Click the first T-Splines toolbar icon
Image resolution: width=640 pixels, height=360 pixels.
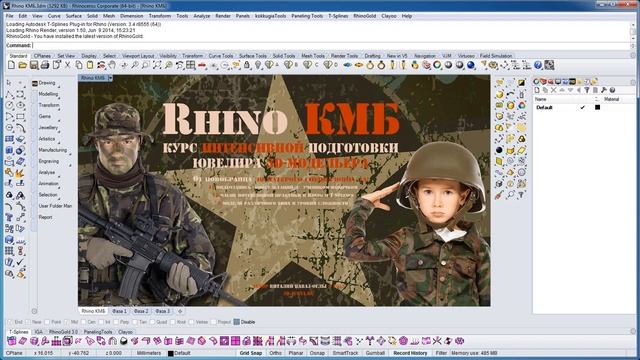11,341
